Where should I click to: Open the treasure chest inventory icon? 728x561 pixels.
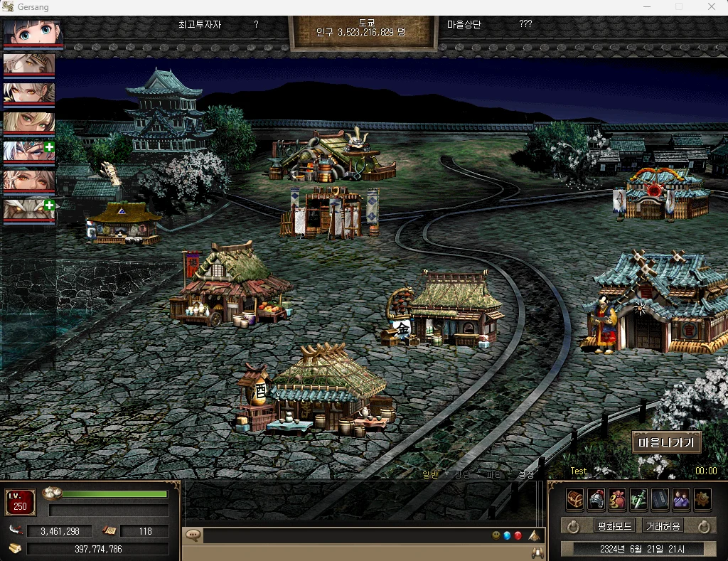[574, 499]
